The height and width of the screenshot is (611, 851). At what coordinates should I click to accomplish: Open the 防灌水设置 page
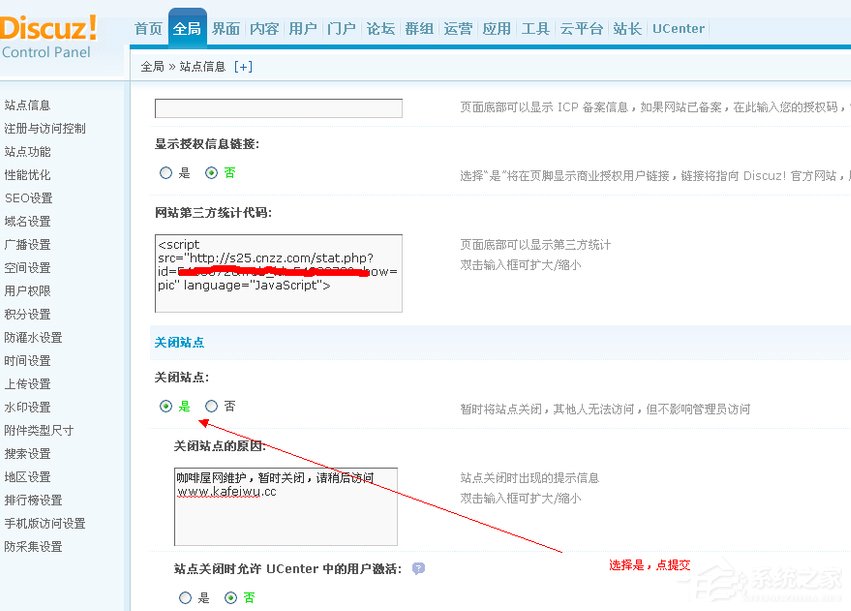[33, 337]
